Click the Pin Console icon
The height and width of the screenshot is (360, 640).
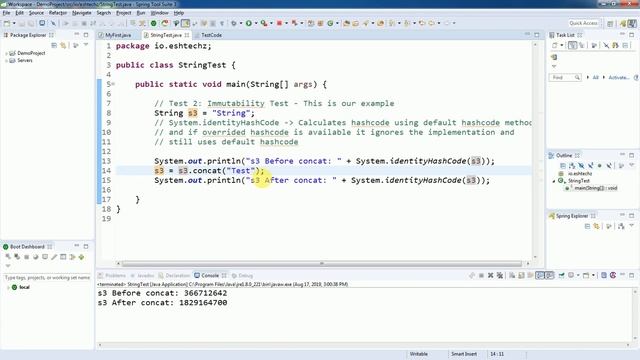[561, 276]
